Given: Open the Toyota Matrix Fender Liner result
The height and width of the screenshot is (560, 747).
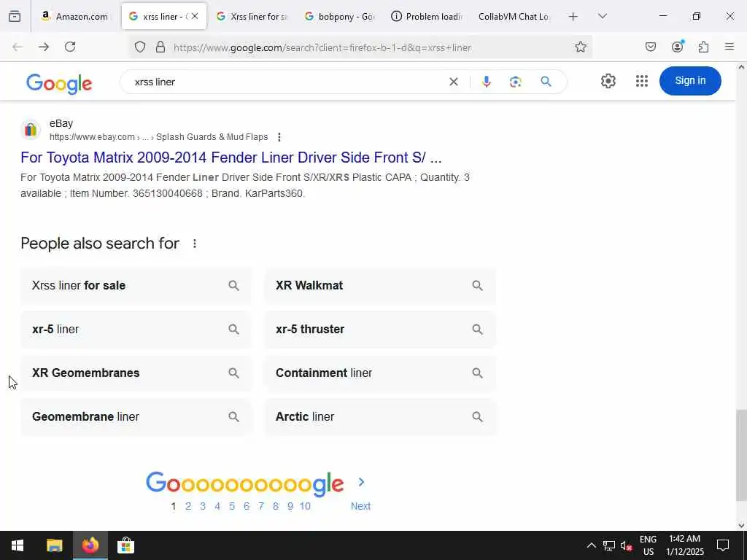Looking at the screenshot, I should click(231, 157).
